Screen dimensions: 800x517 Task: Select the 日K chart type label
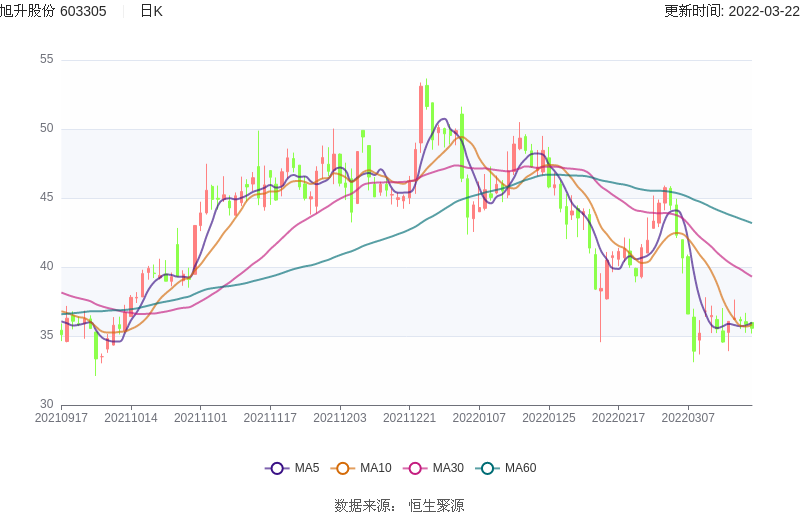(x=151, y=11)
